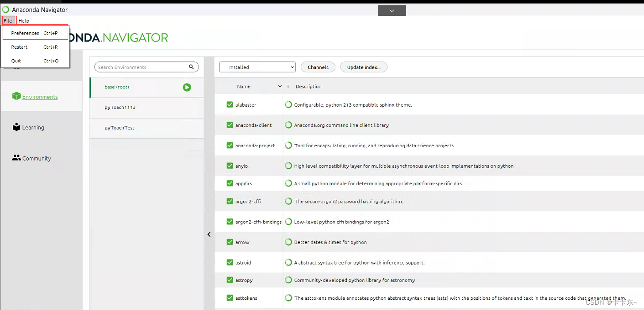Click the Anaconda type icon for alabaster

tap(288, 105)
